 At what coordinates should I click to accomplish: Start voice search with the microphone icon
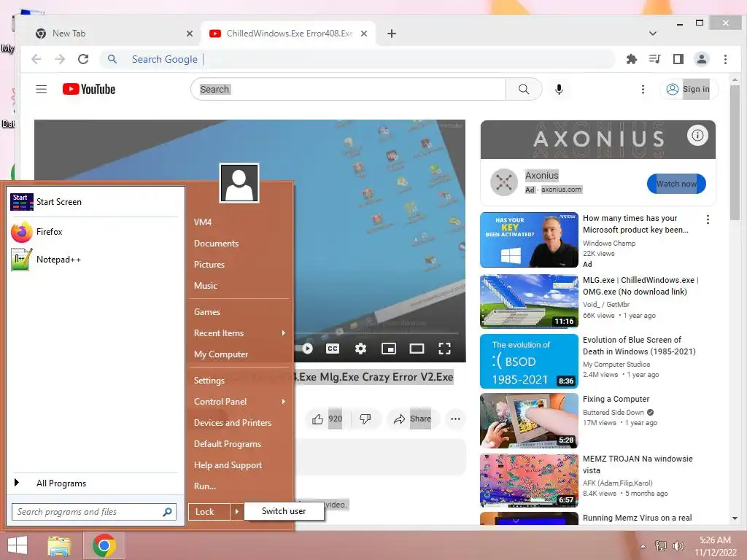pos(560,89)
